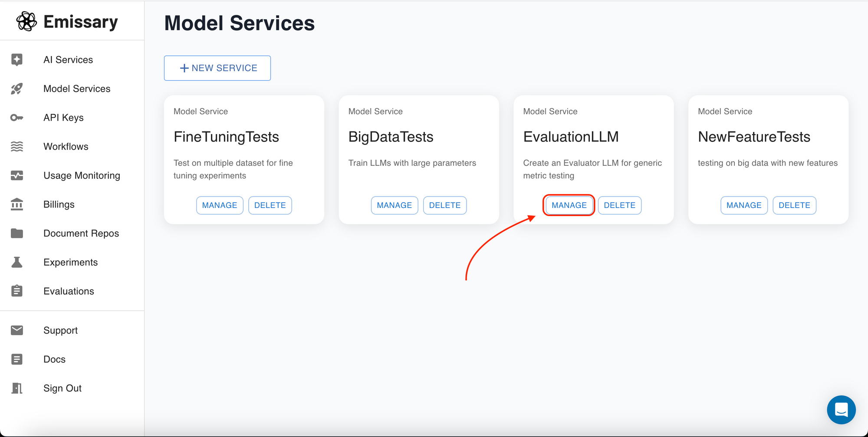Delete the BigDataTests service
The image size is (868, 437).
[445, 205]
